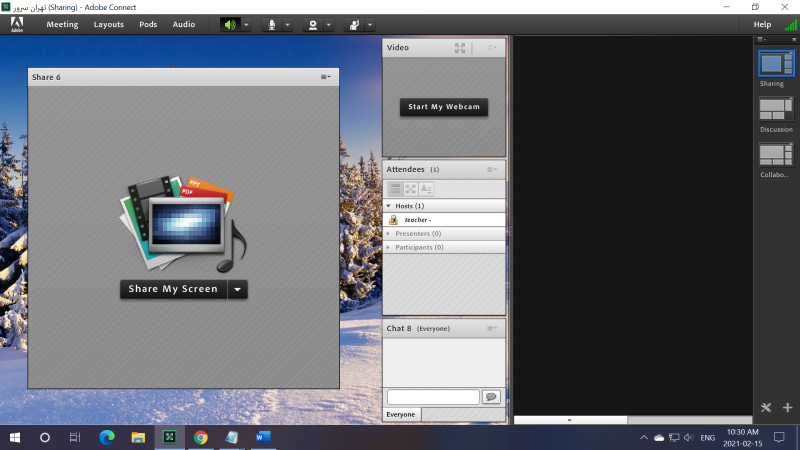The height and width of the screenshot is (450, 800).
Task: Select the Discussion layout thumbnail
Action: (775, 109)
